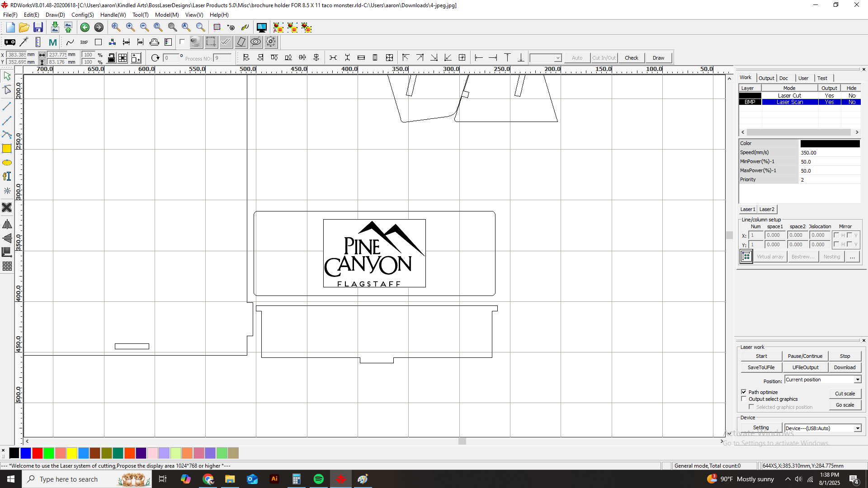The height and width of the screenshot is (488, 868).
Task: Click the Pause/Continue button
Action: 805,356
